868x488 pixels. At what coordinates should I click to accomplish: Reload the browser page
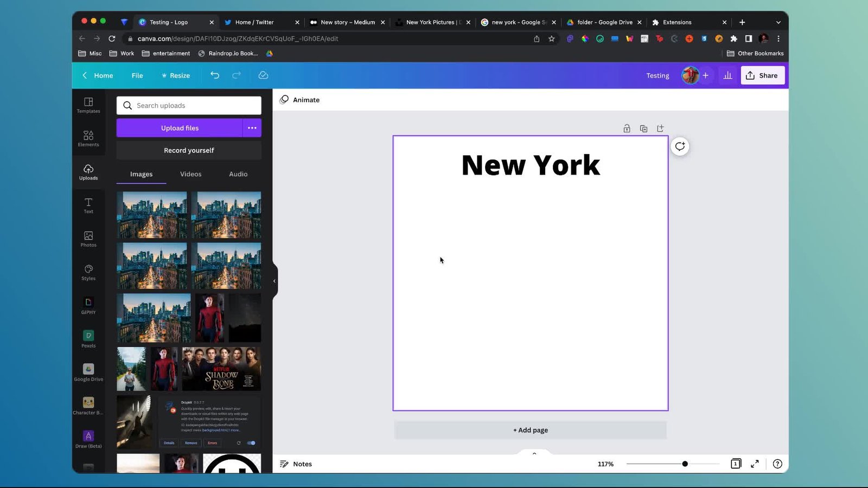tap(112, 38)
